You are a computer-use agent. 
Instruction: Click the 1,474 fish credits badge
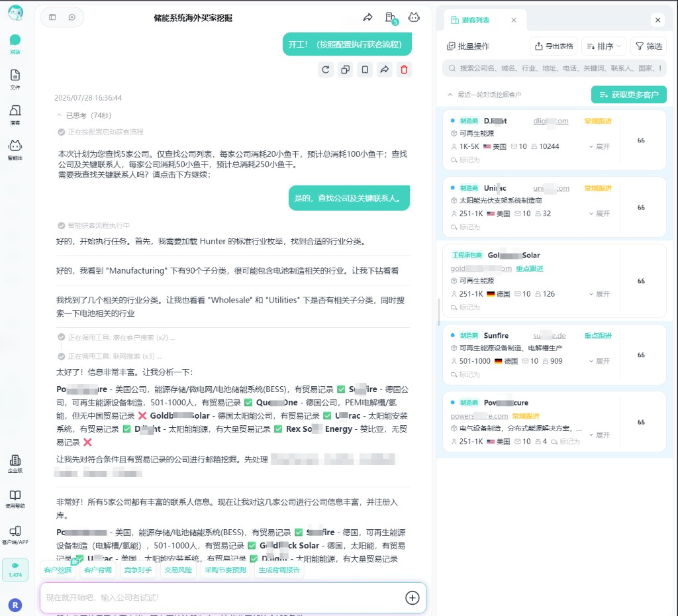[x=15, y=570]
